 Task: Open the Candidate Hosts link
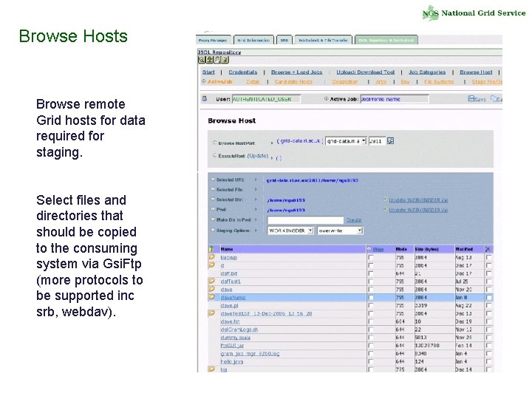point(293,82)
